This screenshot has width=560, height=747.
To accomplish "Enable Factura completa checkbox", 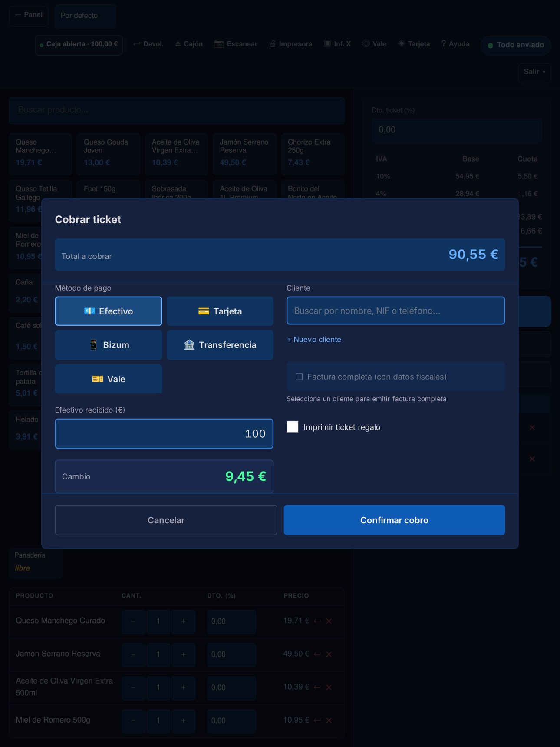I will [299, 377].
